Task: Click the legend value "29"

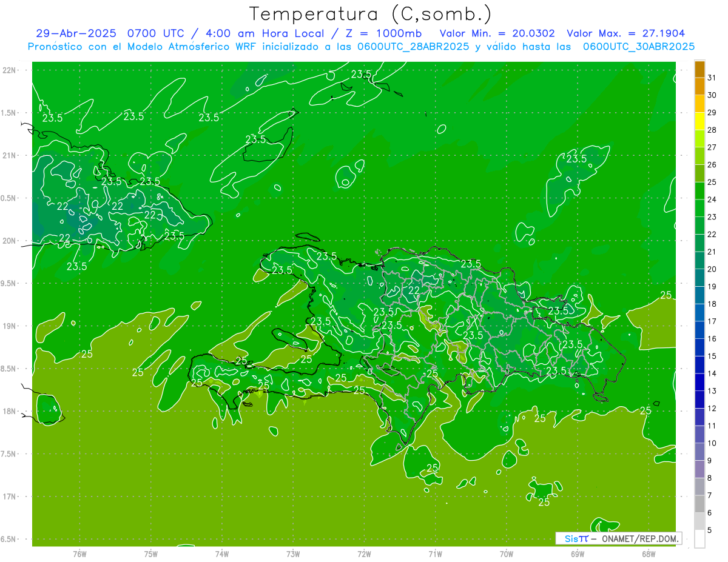Action: (712, 112)
